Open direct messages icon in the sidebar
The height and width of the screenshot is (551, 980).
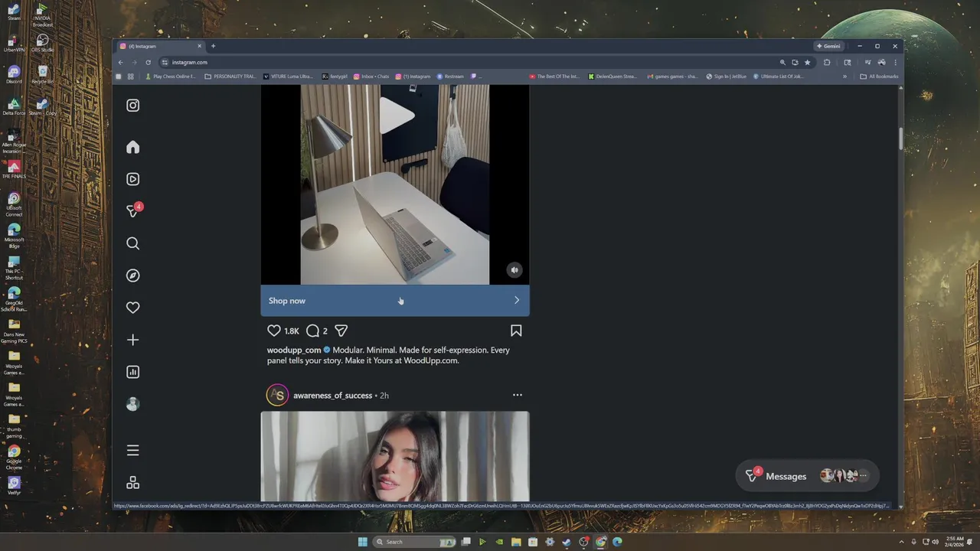pyautogui.click(x=133, y=210)
